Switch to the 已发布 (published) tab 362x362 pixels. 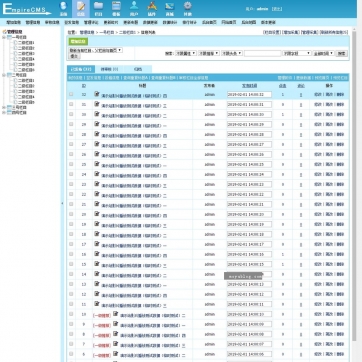click(81, 69)
